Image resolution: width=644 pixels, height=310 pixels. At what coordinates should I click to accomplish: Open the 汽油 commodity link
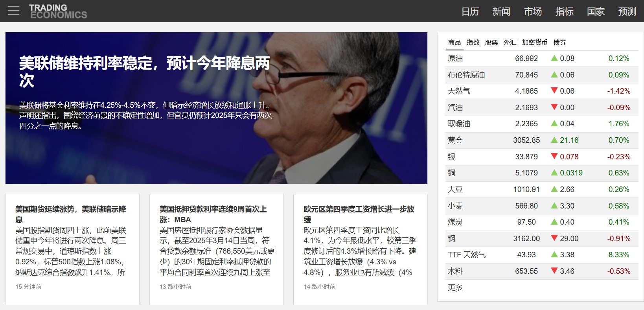[455, 107]
